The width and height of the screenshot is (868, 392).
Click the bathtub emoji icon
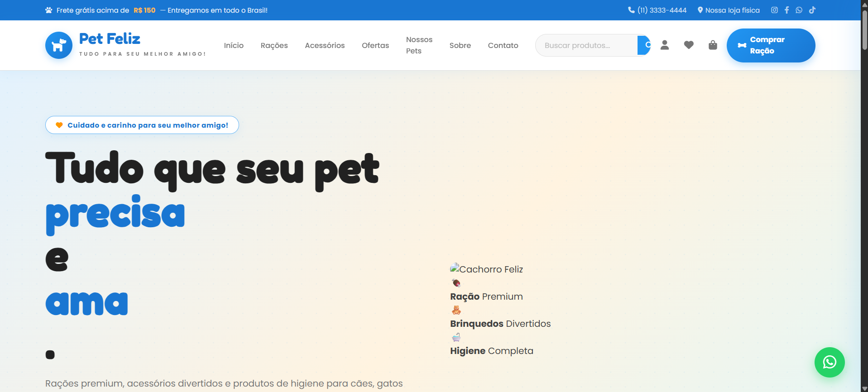(x=456, y=337)
